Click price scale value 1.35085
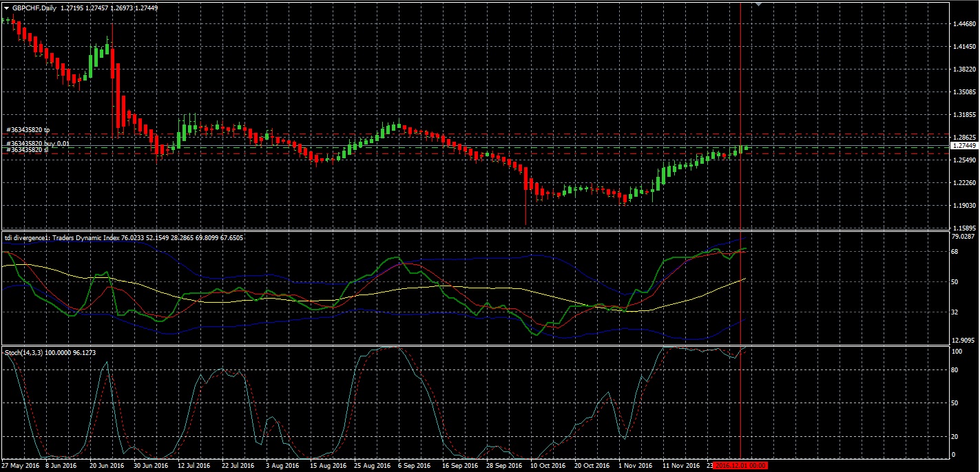 click(965, 92)
